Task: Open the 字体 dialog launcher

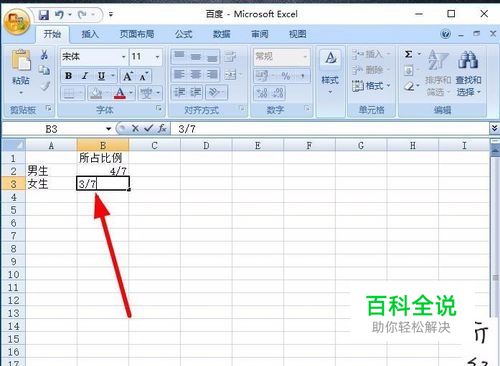Action: 159,108
